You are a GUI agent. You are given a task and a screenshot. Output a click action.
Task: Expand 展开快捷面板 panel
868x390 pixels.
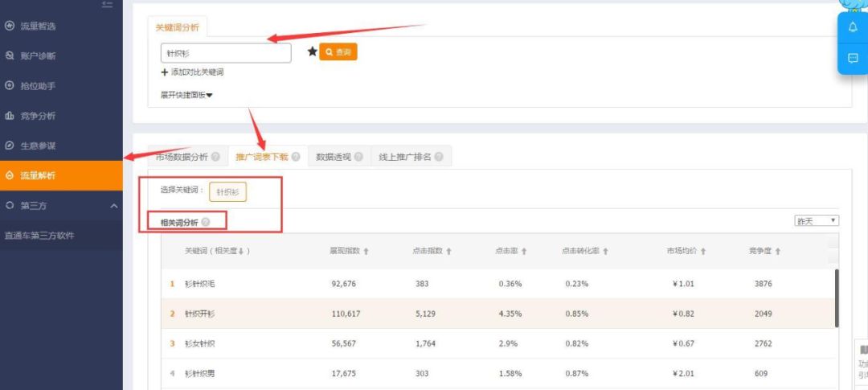[186, 95]
